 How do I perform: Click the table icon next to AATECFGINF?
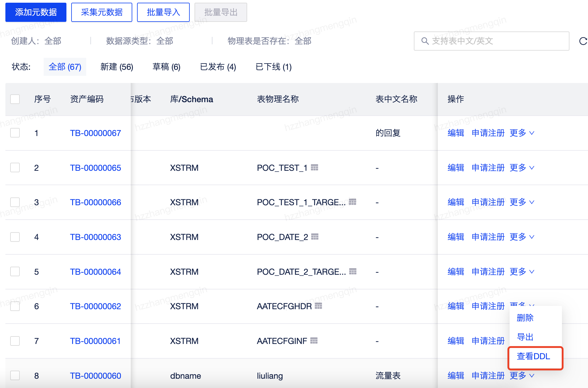[x=314, y=341]
